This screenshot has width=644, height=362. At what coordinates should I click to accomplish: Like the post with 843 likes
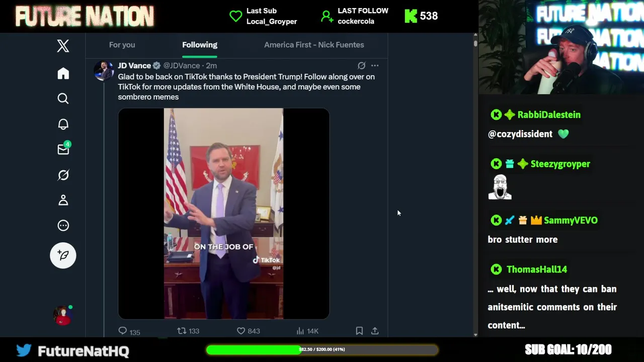click(248, 331)
